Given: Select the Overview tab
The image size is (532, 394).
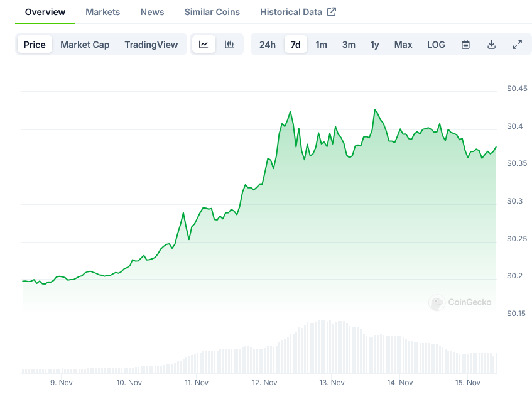Looking at the screenshot, I should pos(45,12).
